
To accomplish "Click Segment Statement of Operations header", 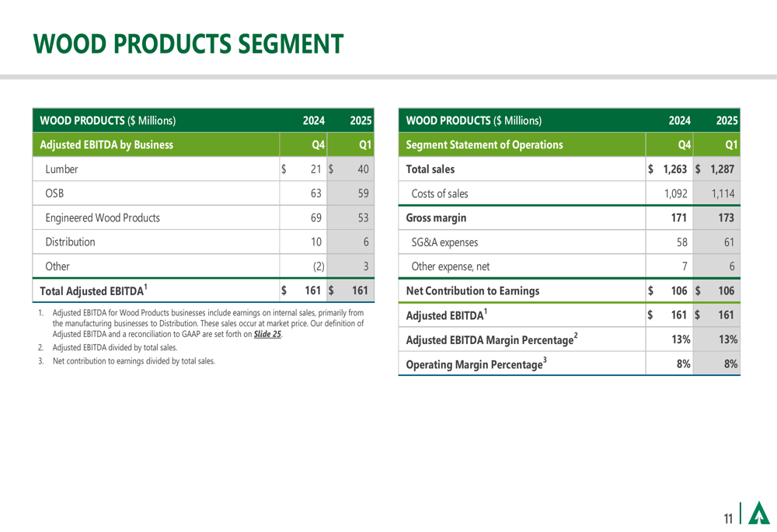I will click(x=484, y=144).
